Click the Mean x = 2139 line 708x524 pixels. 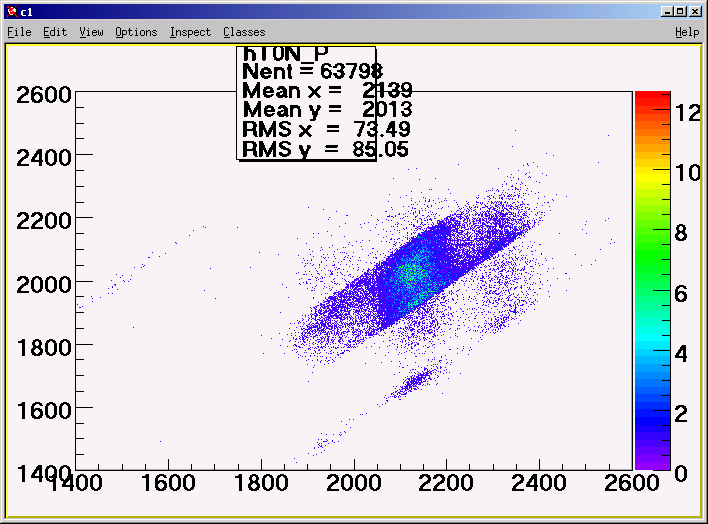tap(327, 90)
